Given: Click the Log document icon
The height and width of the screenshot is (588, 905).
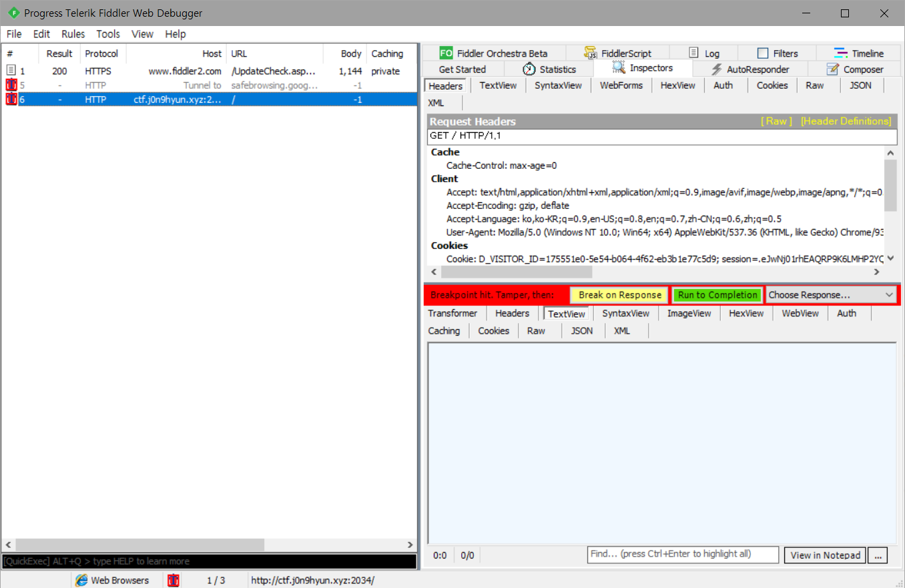Looking at the screenshot, I should 694,53.
